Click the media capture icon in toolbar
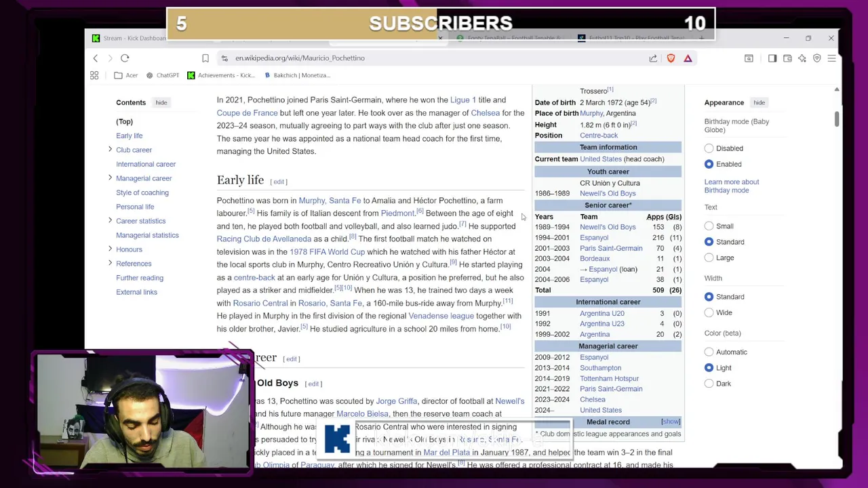Image resolution: width=868 pixels, height=488 pixels. (x=749, y=58)
